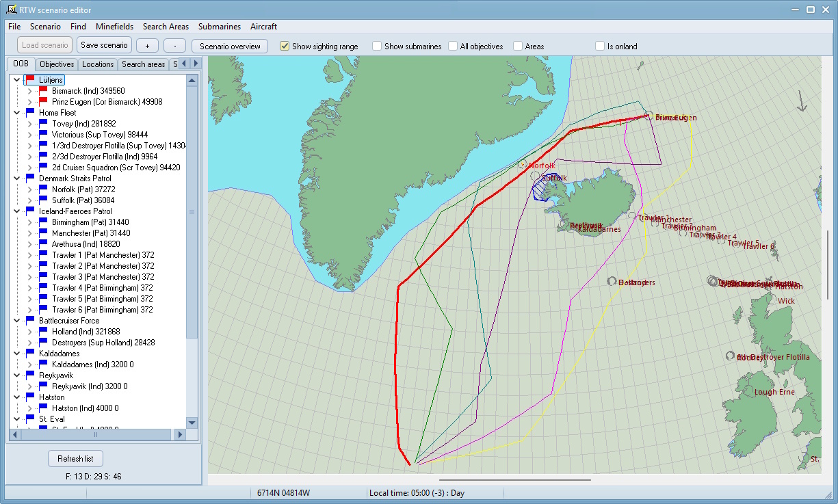The width and height of the screenshot is (838, 504).
Task: Click the blue flag beside Battlecruiser Force
Action: [x=29, y=320]
